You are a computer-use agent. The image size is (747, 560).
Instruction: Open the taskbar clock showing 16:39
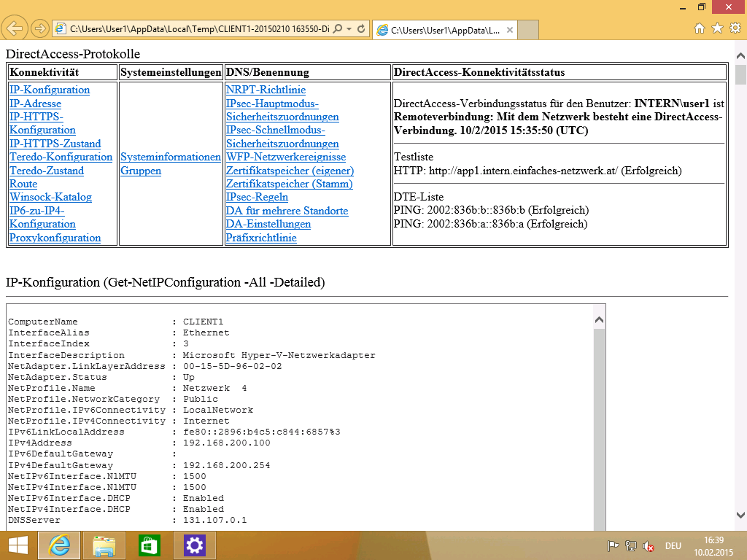713,546
